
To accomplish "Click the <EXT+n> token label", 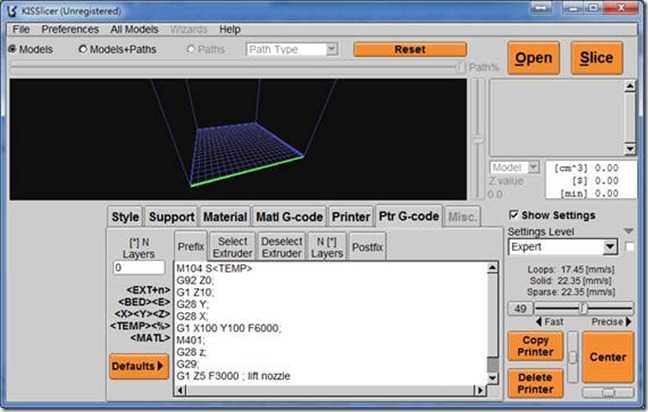I will pyautogui.click(x=148, y=290).
